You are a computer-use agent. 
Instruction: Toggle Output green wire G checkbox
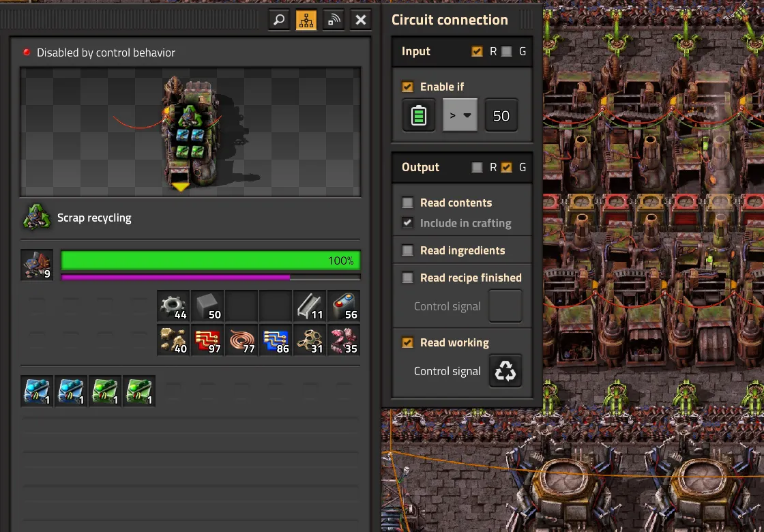[x=507, y=167]
